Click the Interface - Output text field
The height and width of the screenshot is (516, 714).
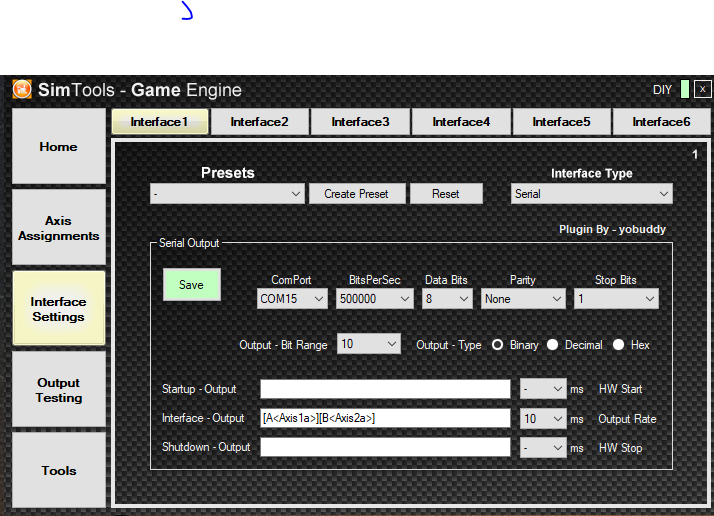coord(385,418)
